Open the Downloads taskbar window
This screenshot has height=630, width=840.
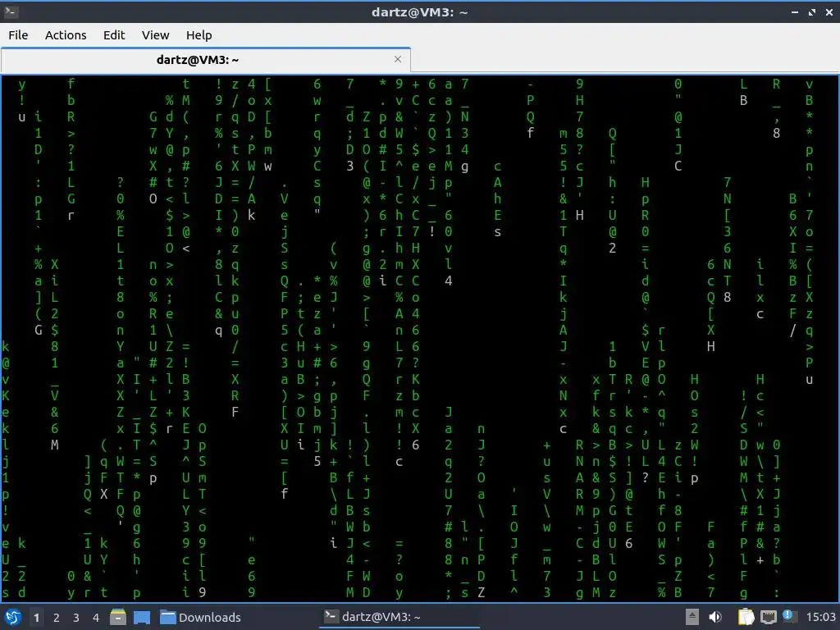pyautogui.click(x=201, y=617)
